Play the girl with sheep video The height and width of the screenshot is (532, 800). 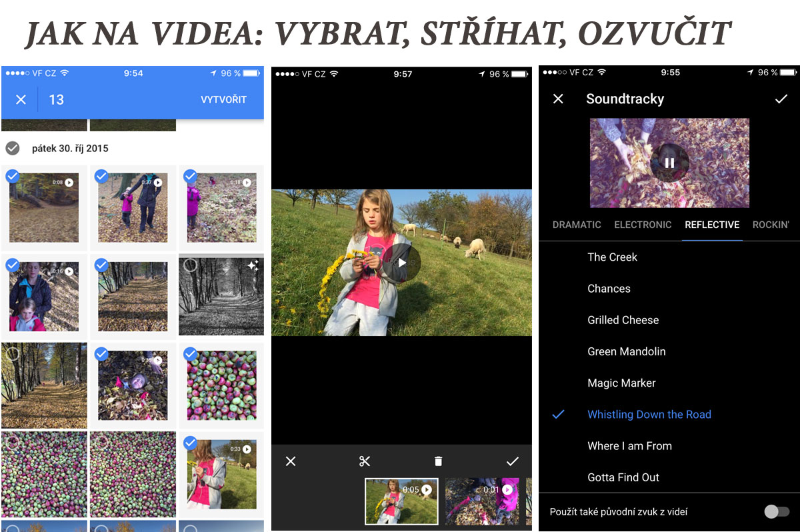[x=401, y=263]
